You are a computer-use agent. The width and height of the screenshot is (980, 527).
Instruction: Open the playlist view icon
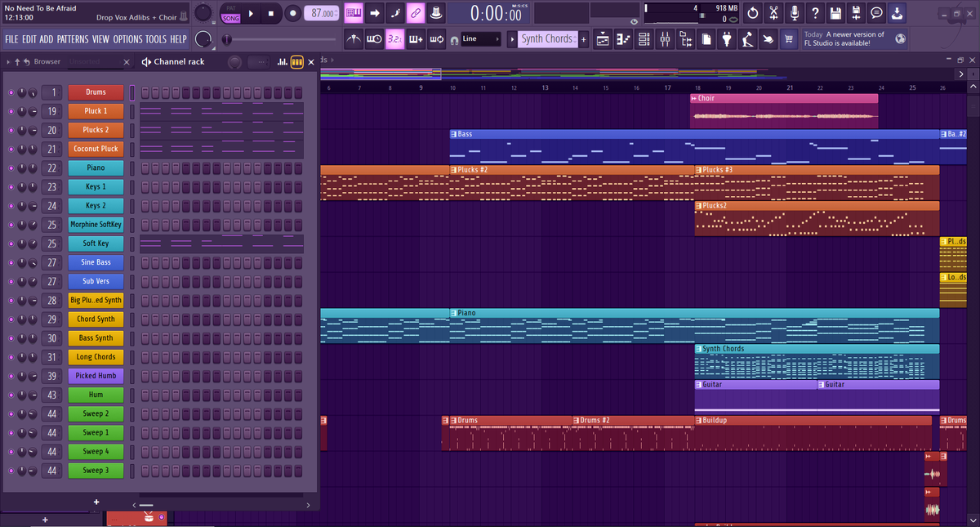[x=602, y=38]
